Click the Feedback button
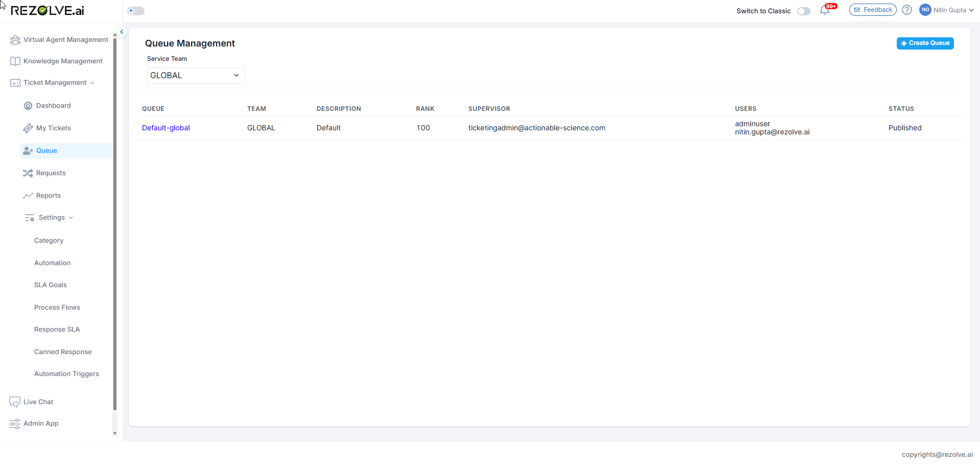Image resolution: width=980 pixels, height=465 pixels. (873, 10)
